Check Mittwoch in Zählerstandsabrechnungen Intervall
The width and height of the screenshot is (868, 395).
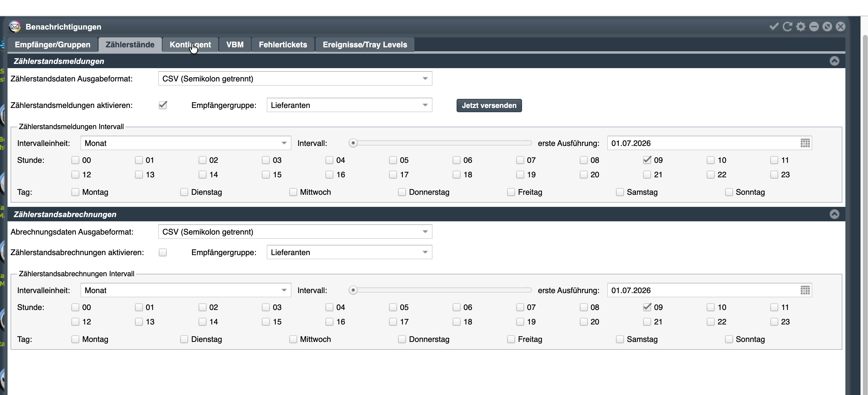[293, 339]
